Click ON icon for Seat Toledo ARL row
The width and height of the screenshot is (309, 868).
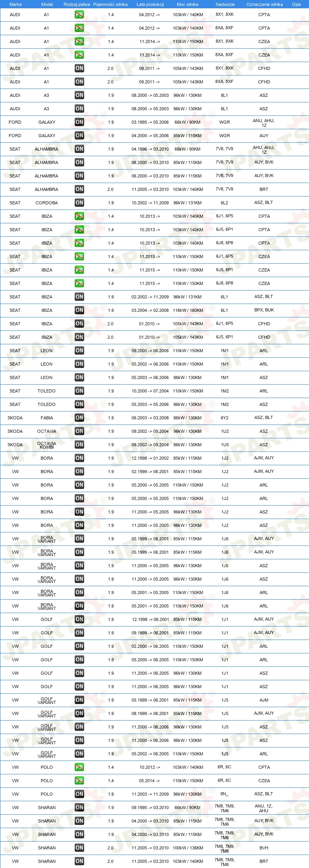(79, 391)
